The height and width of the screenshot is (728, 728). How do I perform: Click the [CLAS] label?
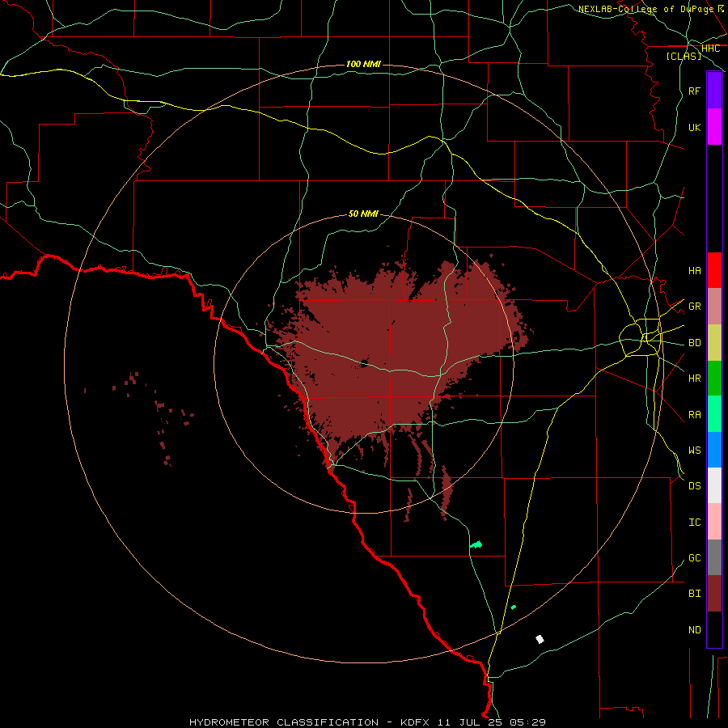[x=684, y=57]
